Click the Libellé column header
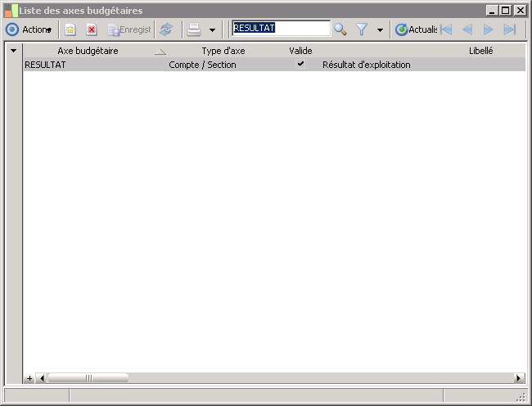Screen dimensions: 532x406 click(480, 51)
